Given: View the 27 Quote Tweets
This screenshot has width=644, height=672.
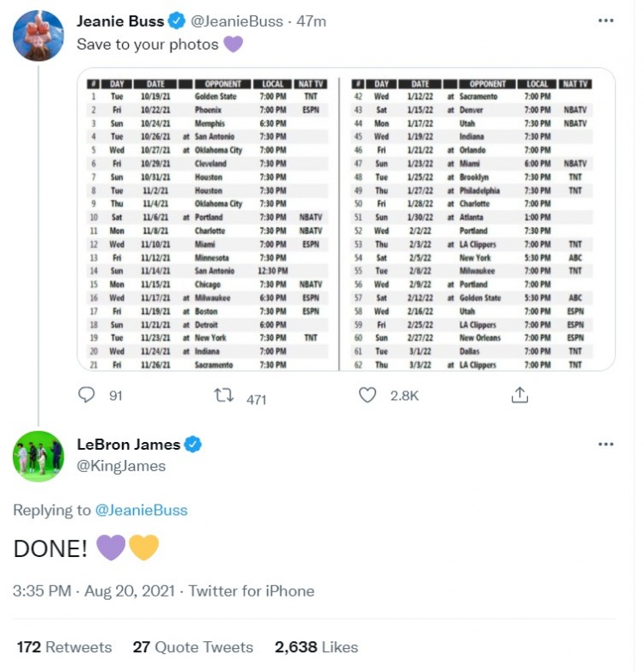Looking at the screenshot, I should [x=192, y=647].
